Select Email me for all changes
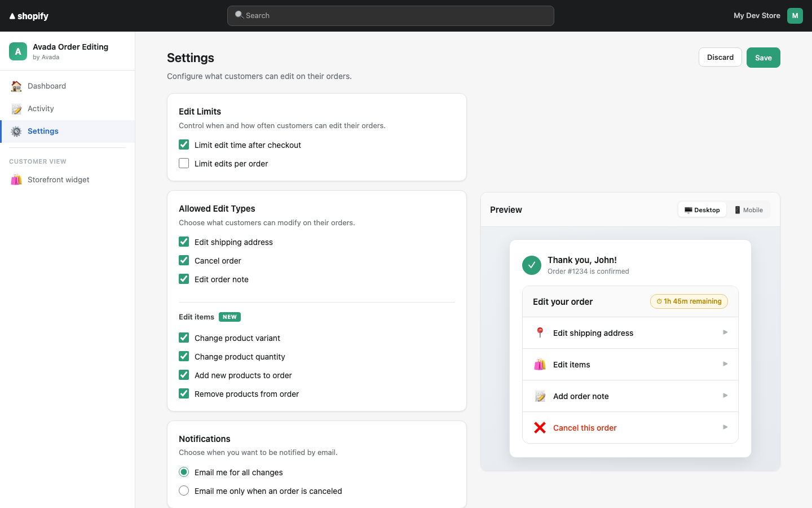This screenshot has height=508, width=812. click(184, 472)
